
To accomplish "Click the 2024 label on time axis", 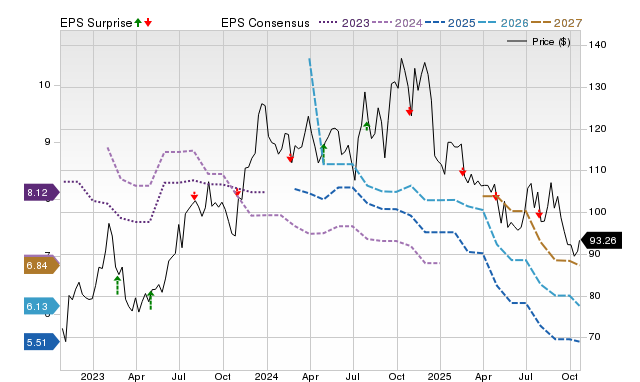I will tap(266, 376).
